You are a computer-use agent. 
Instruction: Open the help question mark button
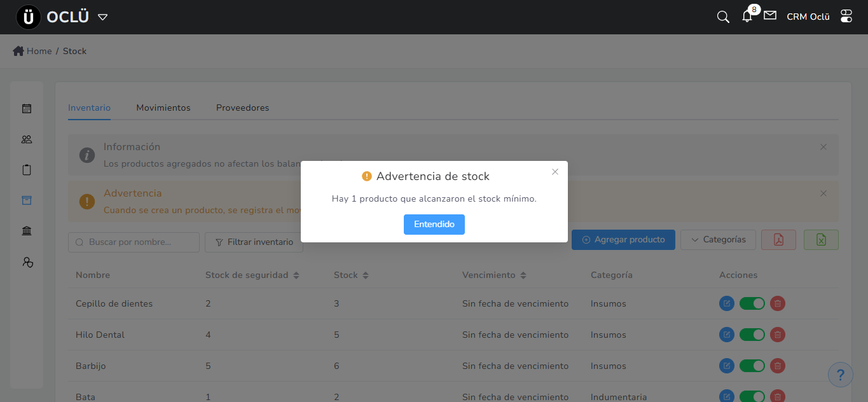(x=841, y=375)
